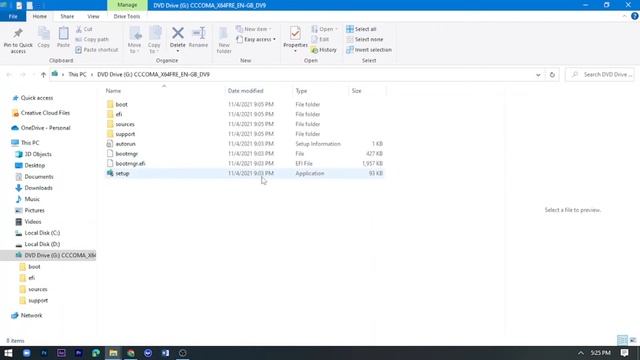Open the Easy access dropdown
640x360 pixels.
pyautogui.click(x=256, y=39)
